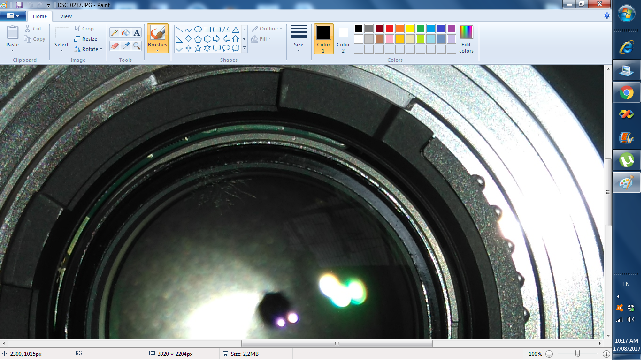Viewport: 644px width, 362px height.
Task: Open the Paint file menu button
Action: click(13, 16)
